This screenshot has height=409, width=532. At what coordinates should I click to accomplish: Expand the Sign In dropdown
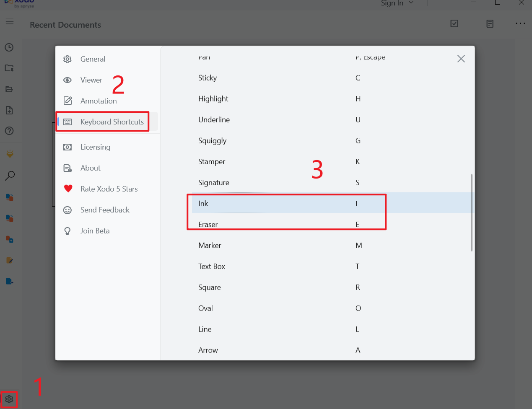[397, 3]
